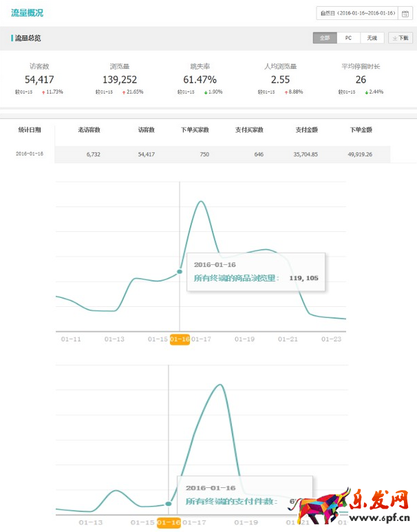Switch to the PC traffic tab
The height and width of the screenshot is (532, 417).
(x=348, y=38)
